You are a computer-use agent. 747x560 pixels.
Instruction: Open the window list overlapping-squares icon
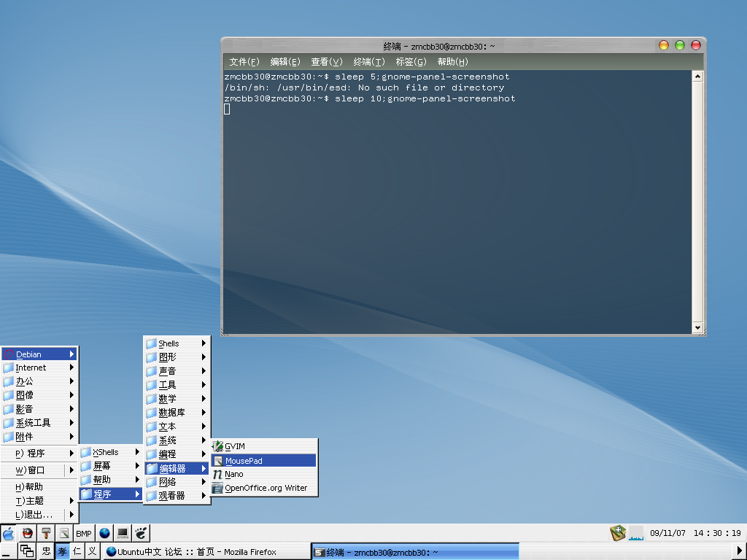27,551
